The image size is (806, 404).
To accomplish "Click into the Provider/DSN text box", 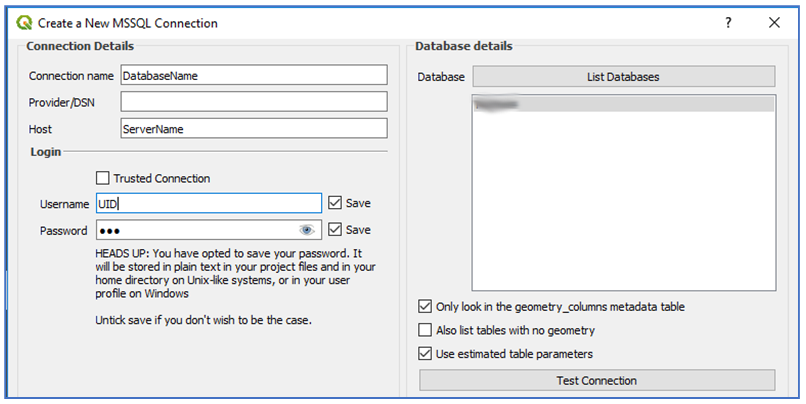I will [252, 101].
